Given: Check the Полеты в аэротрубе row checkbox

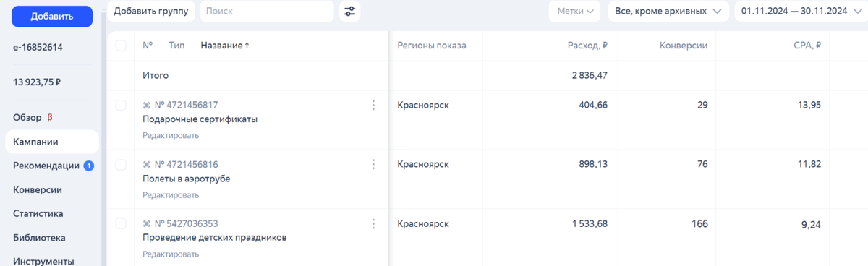Looking at the screenshot, I should (x=121, y=165).
